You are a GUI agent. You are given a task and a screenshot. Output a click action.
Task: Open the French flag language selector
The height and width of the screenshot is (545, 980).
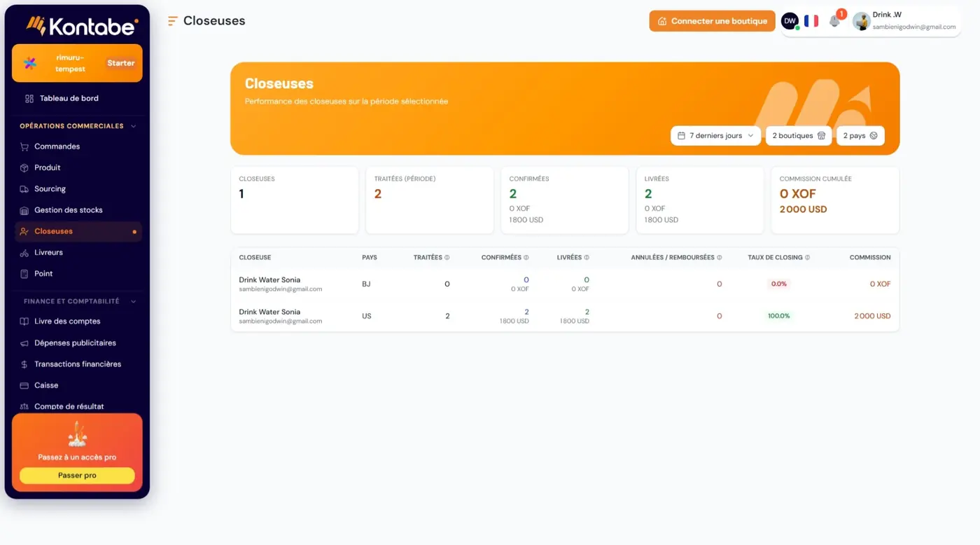pos(811,21)
